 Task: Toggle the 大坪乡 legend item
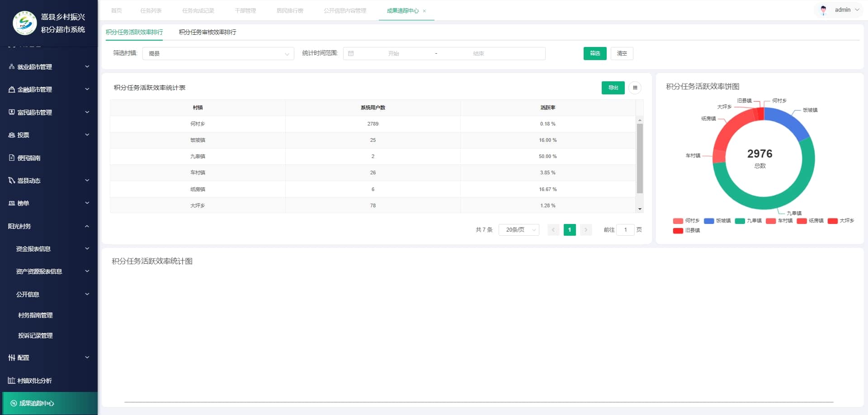click(841, 221)
